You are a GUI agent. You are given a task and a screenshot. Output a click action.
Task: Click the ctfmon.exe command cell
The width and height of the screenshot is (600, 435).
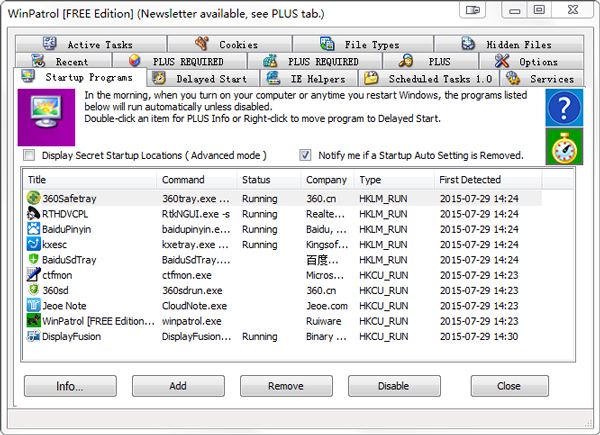[187, 275]
